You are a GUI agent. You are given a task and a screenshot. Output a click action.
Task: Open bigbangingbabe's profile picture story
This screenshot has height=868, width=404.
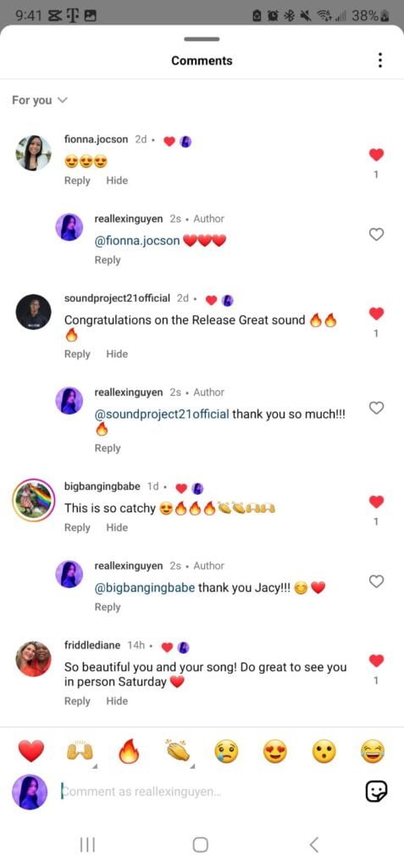(x=33, y=500)
